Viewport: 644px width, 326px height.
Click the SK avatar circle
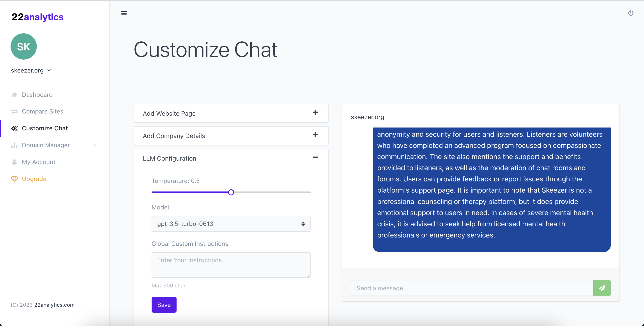(23, 46)
